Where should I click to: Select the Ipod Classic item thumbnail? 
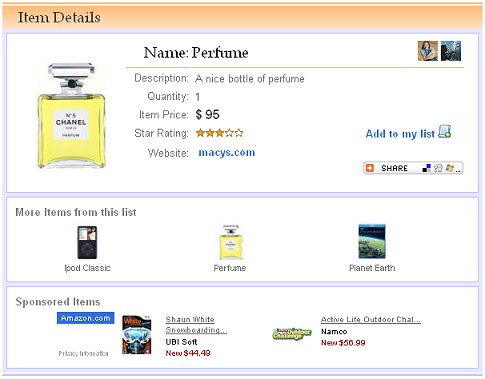[87, 242]
